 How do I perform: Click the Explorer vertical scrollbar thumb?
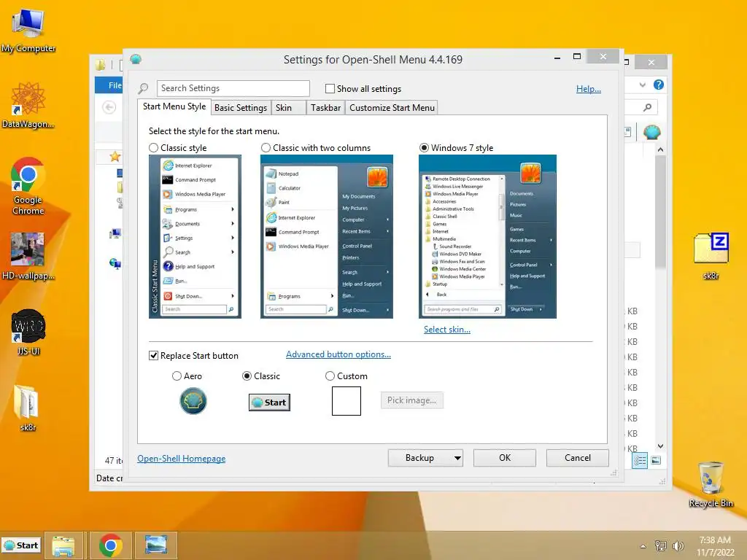[x=660, y=212]
